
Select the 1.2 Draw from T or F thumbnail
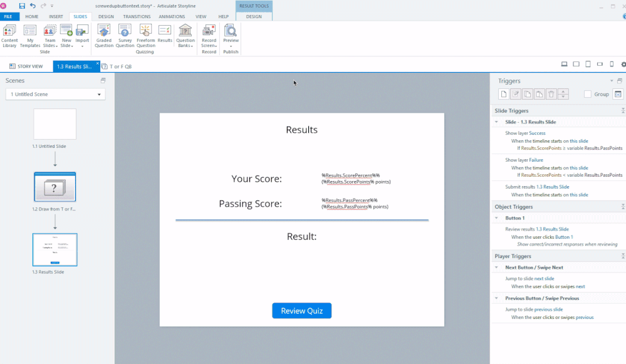[55, 187]
